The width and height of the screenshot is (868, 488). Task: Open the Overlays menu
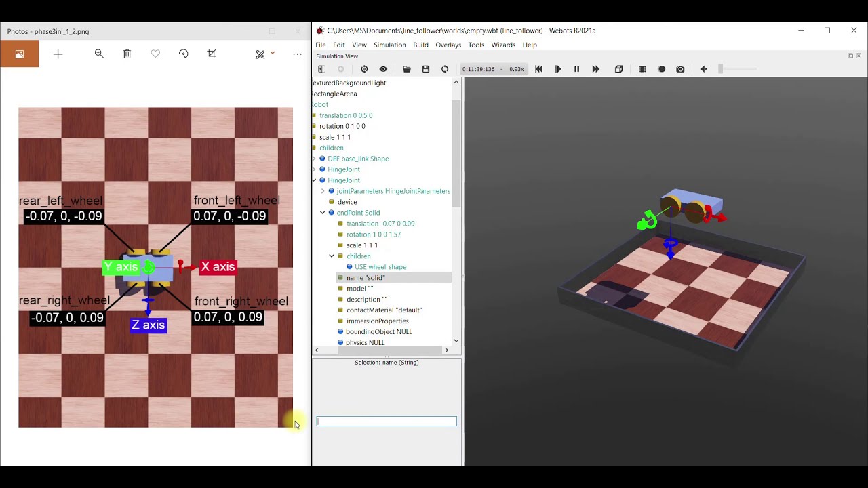(448, 45)
